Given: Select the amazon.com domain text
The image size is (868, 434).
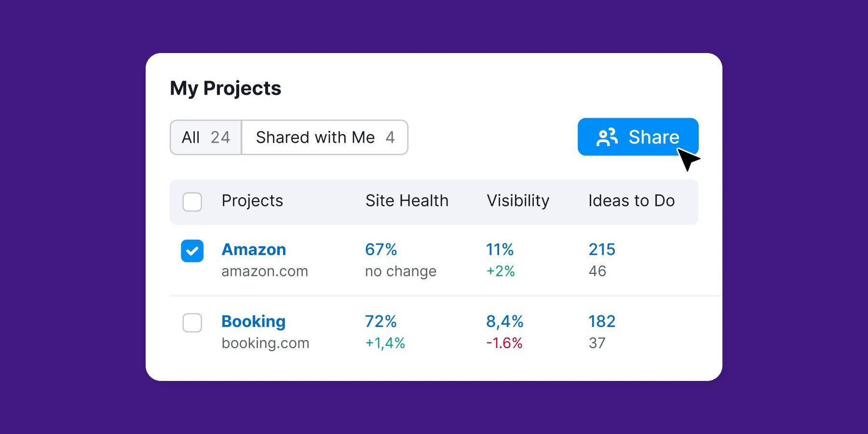Looking at the screenshot, I should (x=265, y=271).
